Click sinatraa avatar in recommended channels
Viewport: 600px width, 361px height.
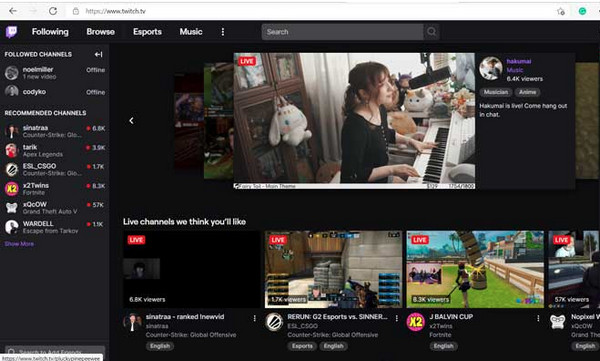tap(11, 131)
